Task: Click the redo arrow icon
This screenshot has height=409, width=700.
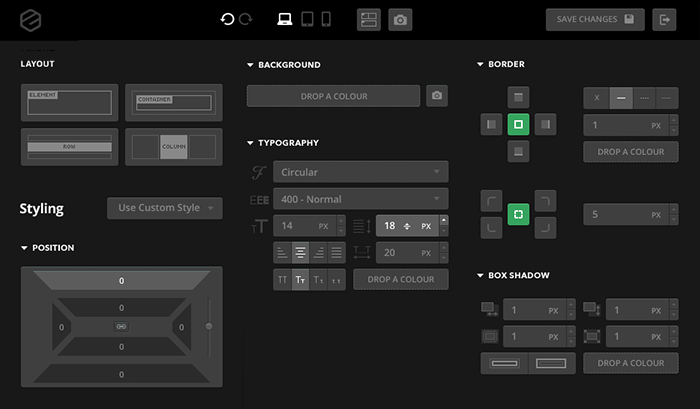Action: coord(246,19)
